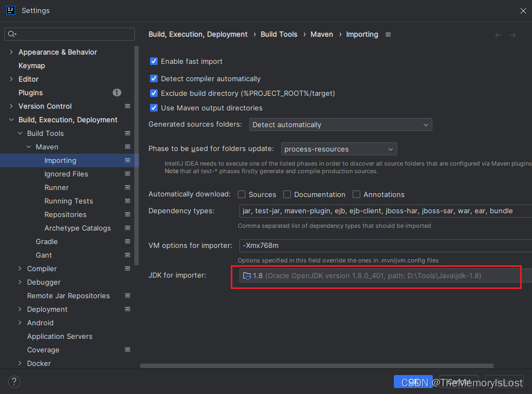The width and height of the screenshot is (532, 394).
Task: Close the Settings dialog
Action: 523,11
